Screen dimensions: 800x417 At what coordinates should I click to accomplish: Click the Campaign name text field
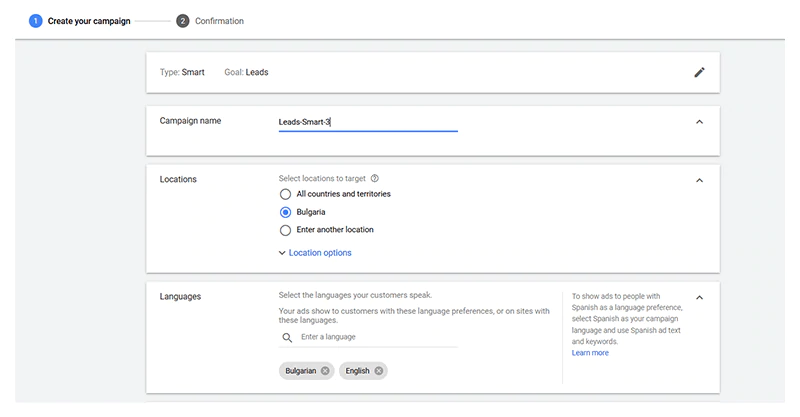(367, 122)
